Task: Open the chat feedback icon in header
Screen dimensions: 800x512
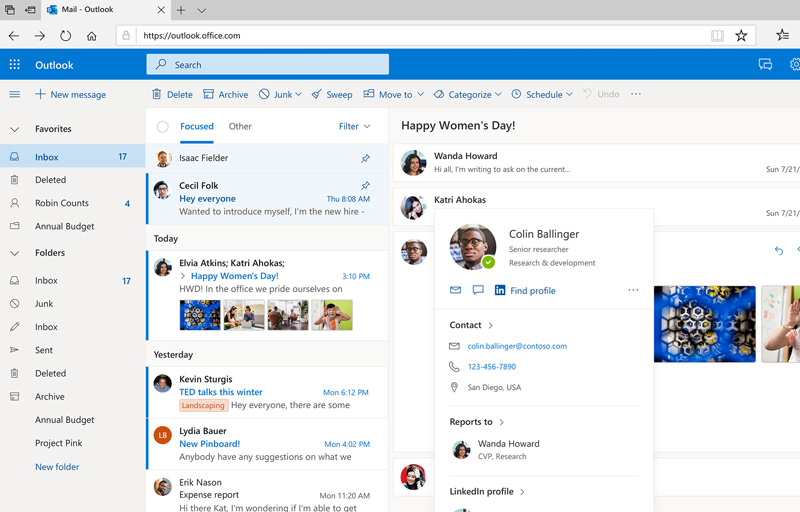Action: 765,64
